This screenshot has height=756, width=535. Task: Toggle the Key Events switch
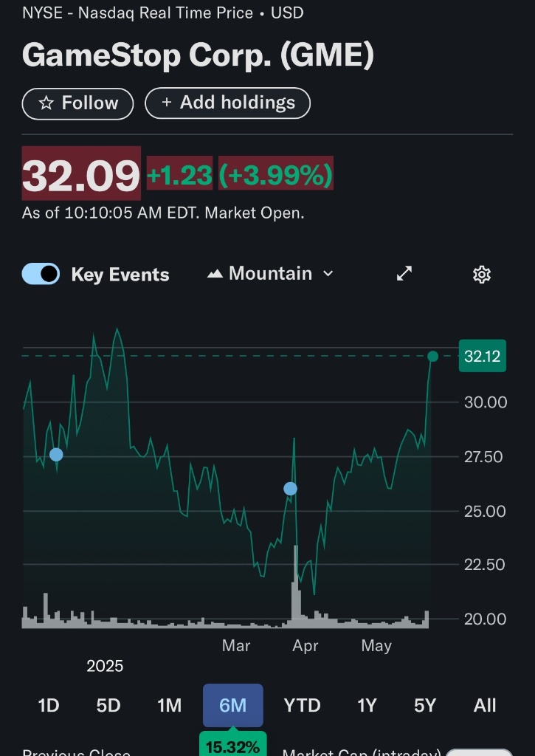41,274
